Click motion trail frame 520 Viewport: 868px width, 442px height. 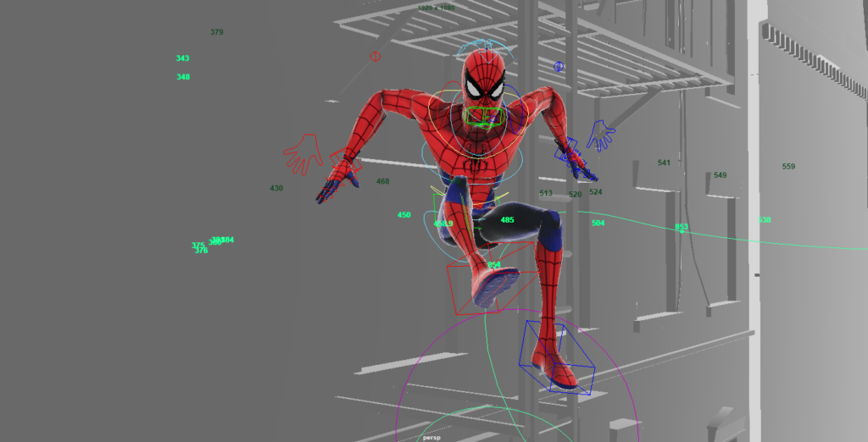[x=576, y=195]
